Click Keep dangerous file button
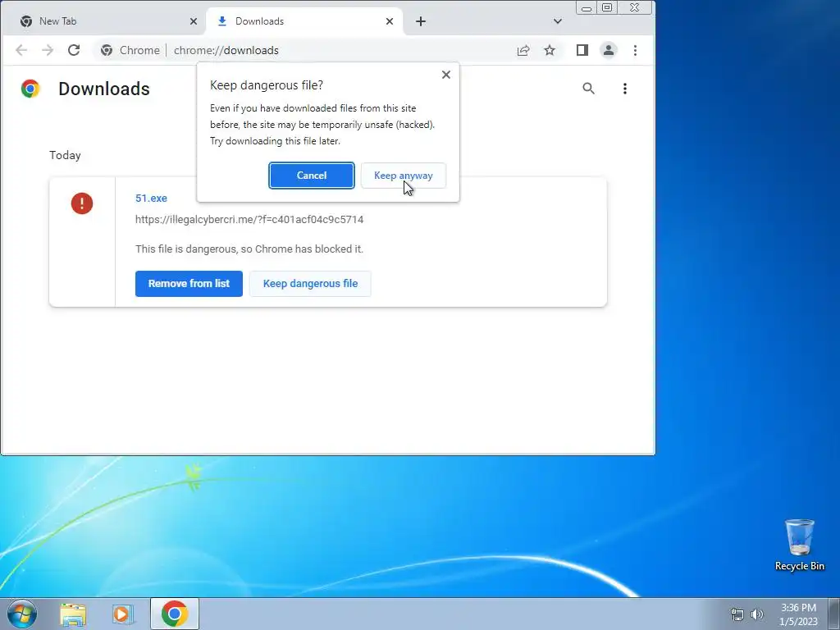The image size is (840, 630). click(310, 283)
